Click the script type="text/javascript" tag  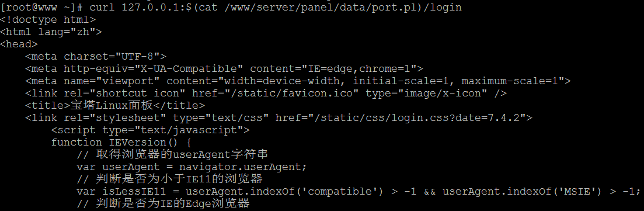pyautogui.click(x=150, y=130)
